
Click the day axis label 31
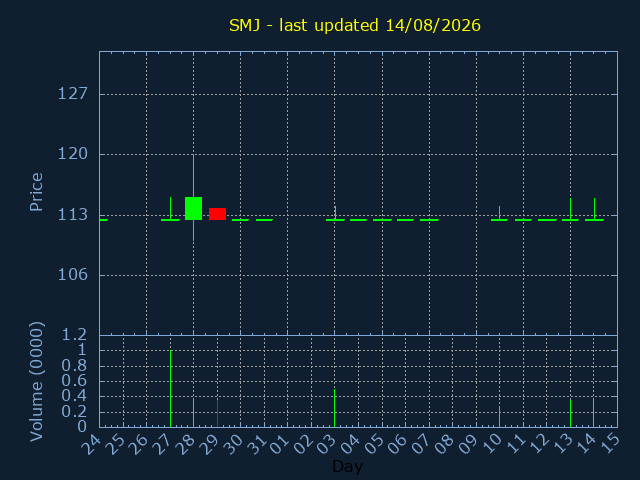pos(257,443)
